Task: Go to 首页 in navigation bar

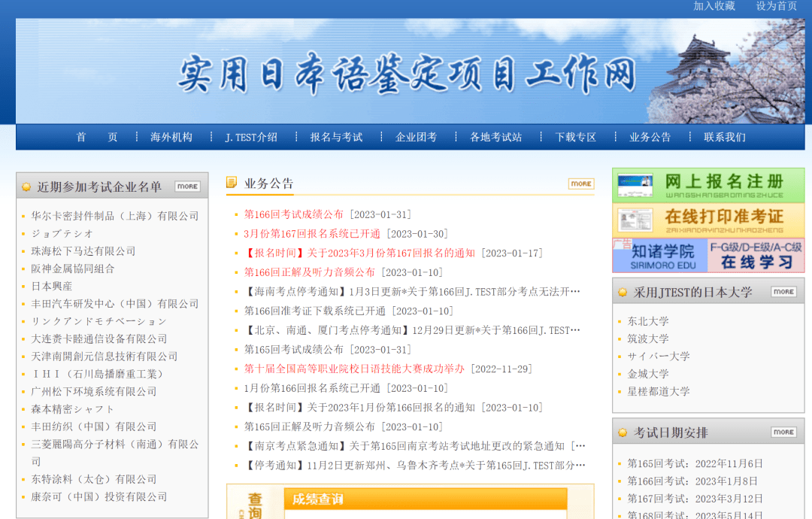Action: pyautogui.click(x=97, y=137)
